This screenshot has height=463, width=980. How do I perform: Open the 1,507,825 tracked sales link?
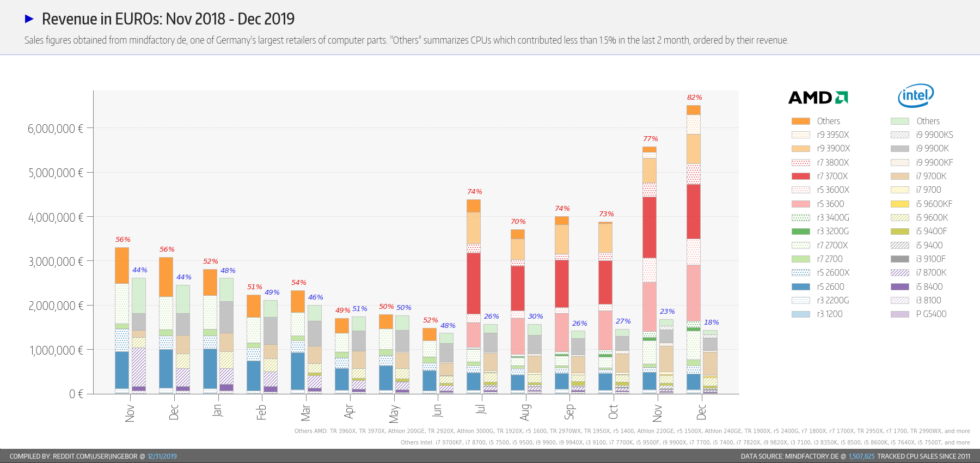861,456
